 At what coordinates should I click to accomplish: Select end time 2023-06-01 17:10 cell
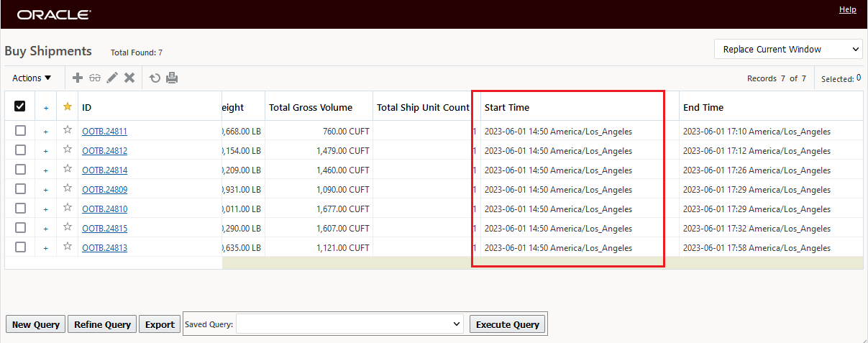click(771, 132)
